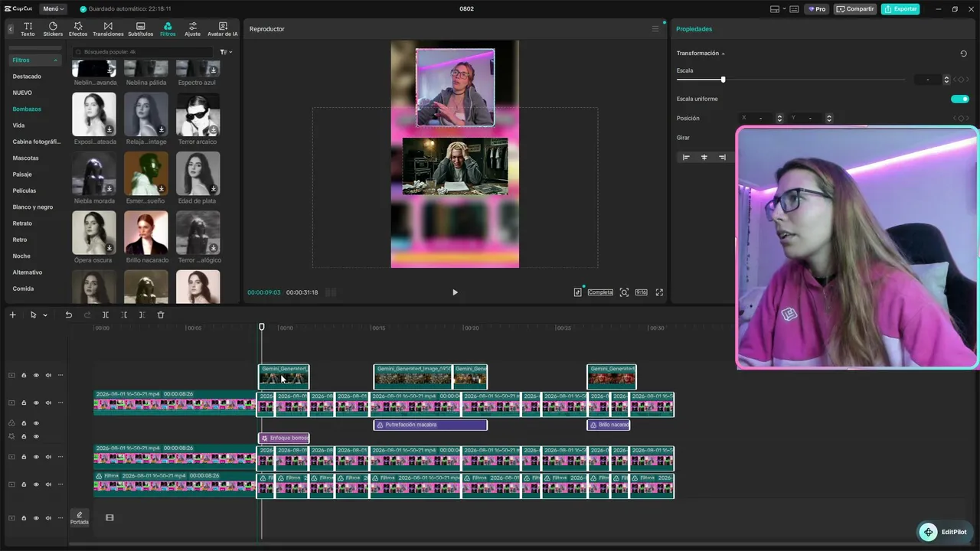This screenshot has width=980, height=551.
Task: Hide the Portada main track
Action: (x=36, y=518)
